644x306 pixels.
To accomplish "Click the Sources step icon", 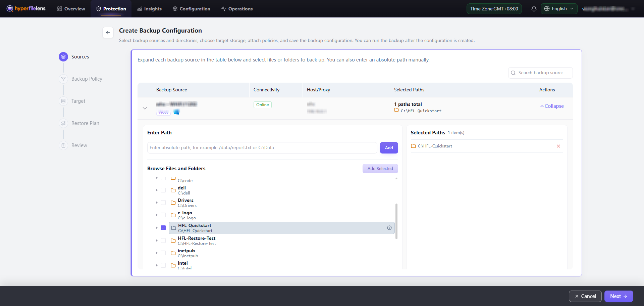I will (x=63, y=57).
